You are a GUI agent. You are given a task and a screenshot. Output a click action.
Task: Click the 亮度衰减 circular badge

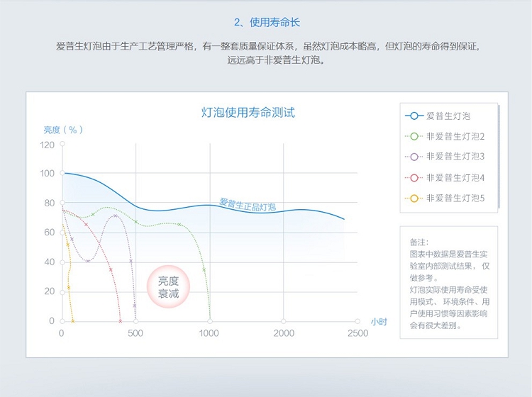[x=168, y=287]
